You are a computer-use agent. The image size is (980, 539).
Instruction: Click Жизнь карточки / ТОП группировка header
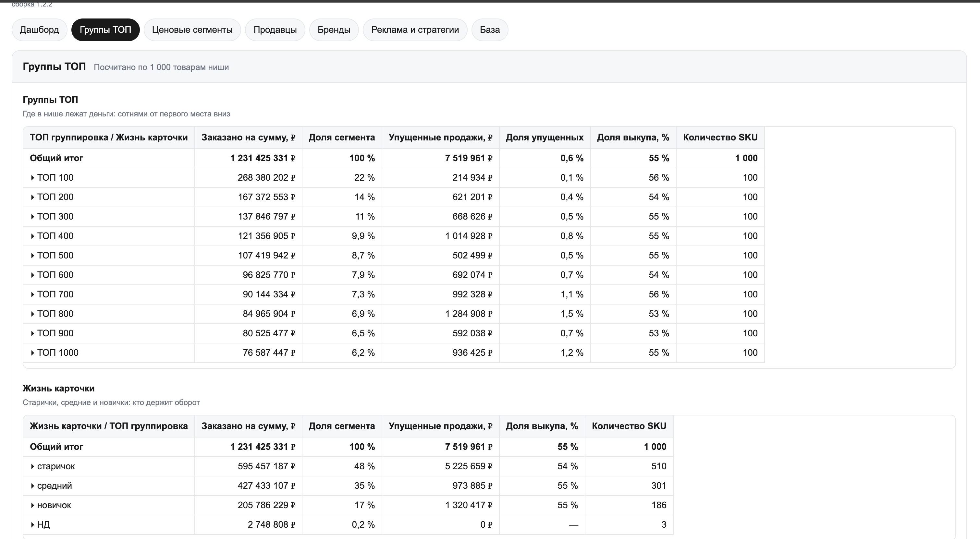(109, 426)
